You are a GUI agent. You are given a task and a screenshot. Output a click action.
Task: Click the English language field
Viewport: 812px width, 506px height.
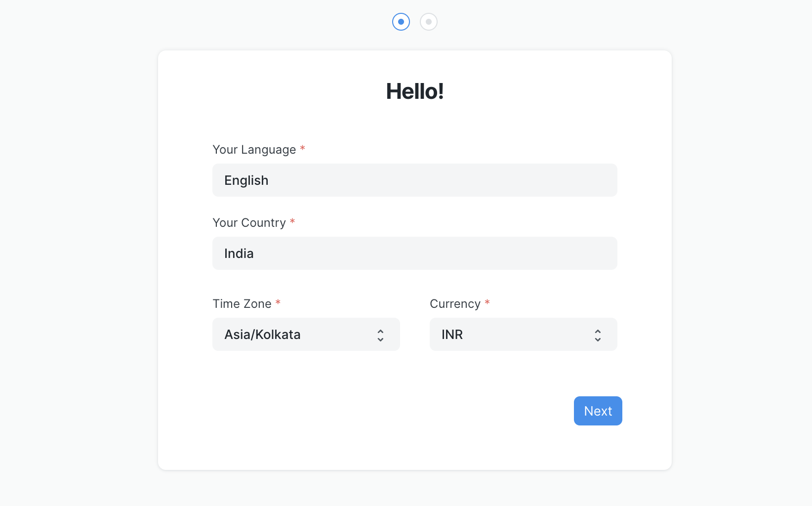pyautogui.click(x=414, y=180)
